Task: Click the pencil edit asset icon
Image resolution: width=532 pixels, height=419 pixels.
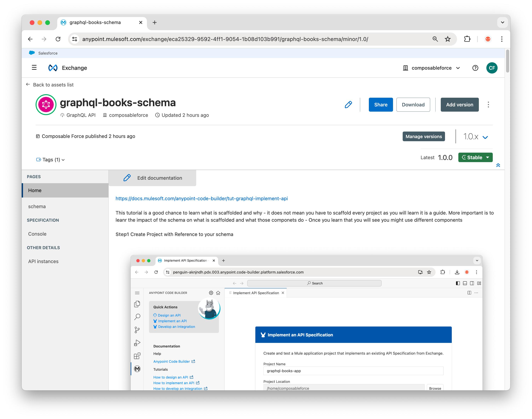Action: point(348,105)
